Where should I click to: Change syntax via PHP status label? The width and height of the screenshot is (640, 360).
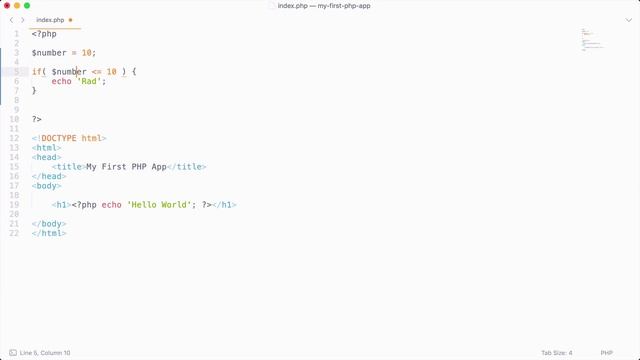pyautogui.click(x=607, y=353)
